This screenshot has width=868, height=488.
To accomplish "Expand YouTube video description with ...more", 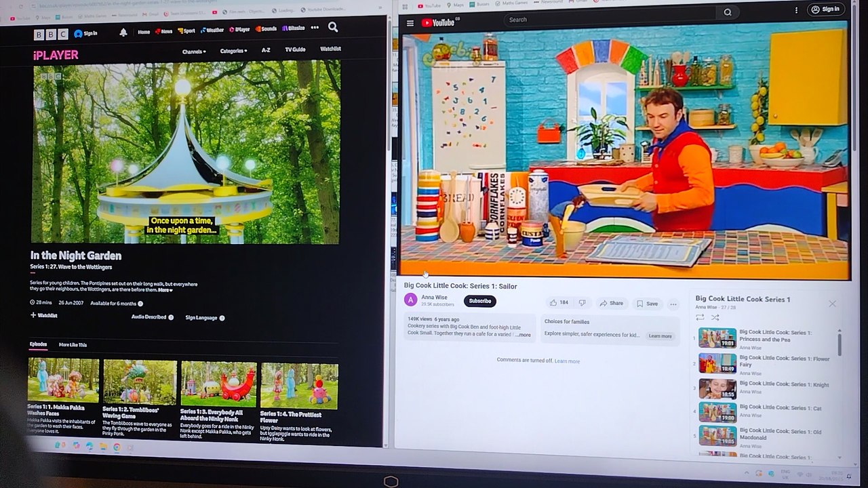I will pyautogui.click(x=523, y=335).
